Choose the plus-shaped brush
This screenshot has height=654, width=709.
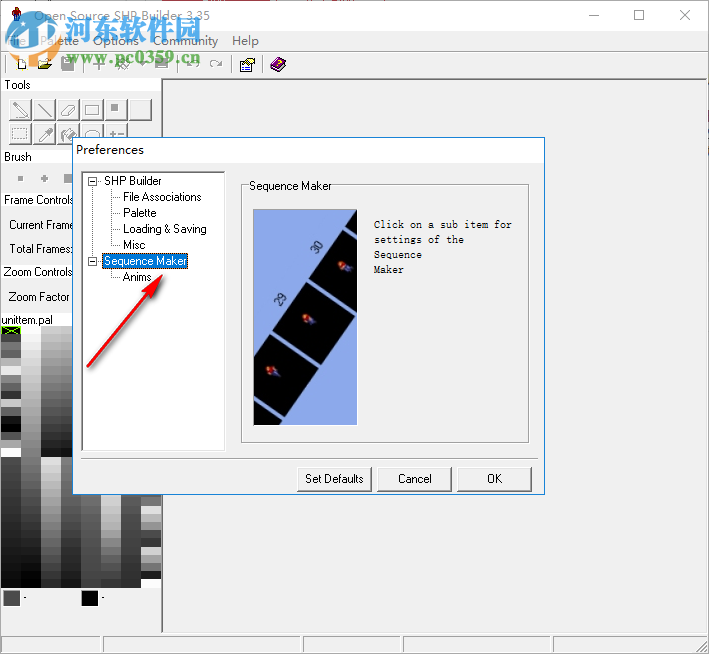click(x=44, y=179)
